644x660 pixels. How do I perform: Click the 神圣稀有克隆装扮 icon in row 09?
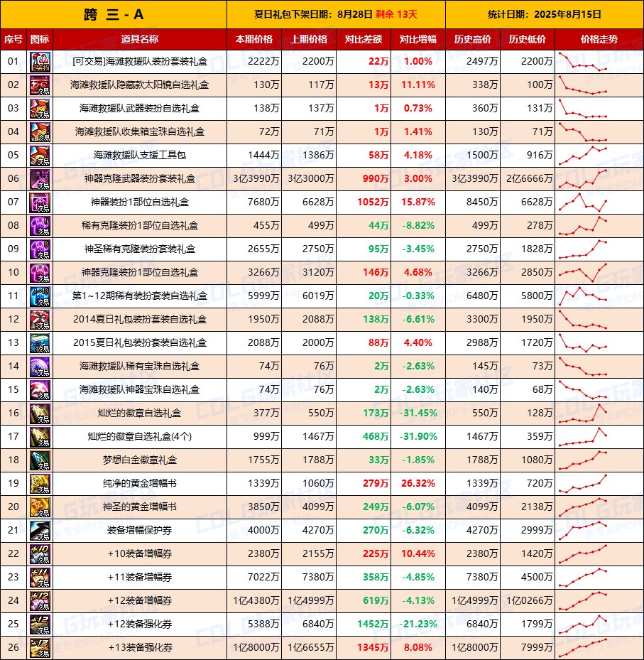[x=40, y=249]
